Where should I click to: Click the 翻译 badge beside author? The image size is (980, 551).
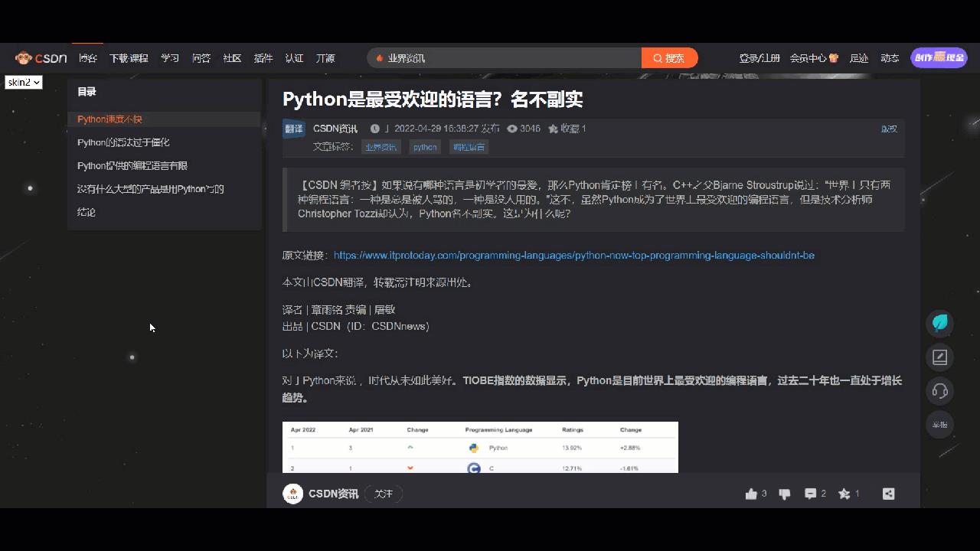(x=293, y=129)
